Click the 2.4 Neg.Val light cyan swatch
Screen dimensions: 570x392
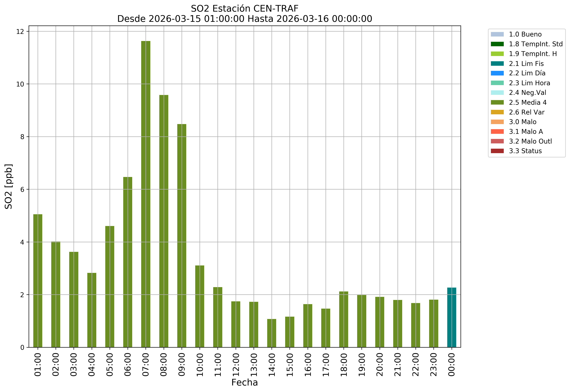(497, 93)
